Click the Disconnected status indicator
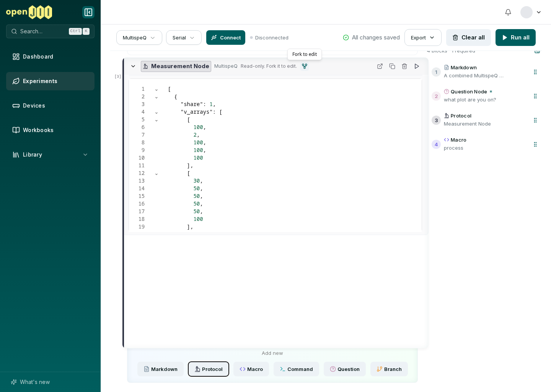The width and height of the screenshot is (551, 392). (269, 38)
